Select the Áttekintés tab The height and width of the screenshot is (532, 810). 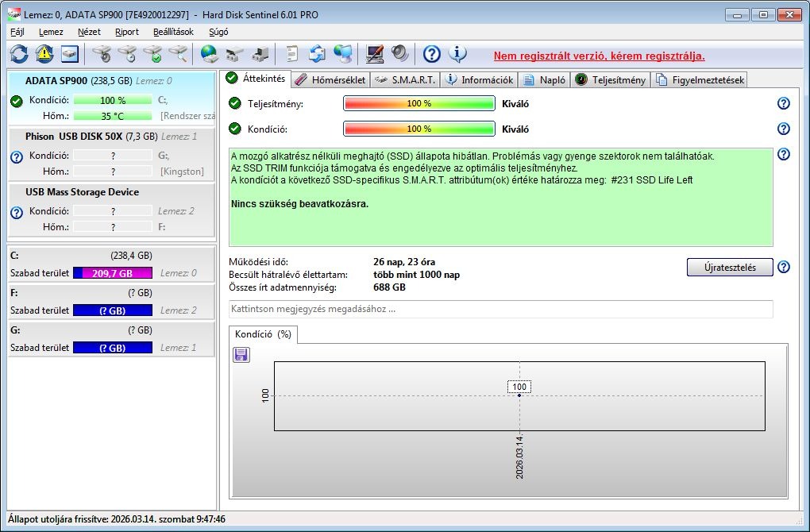click(x=256, y=79)
